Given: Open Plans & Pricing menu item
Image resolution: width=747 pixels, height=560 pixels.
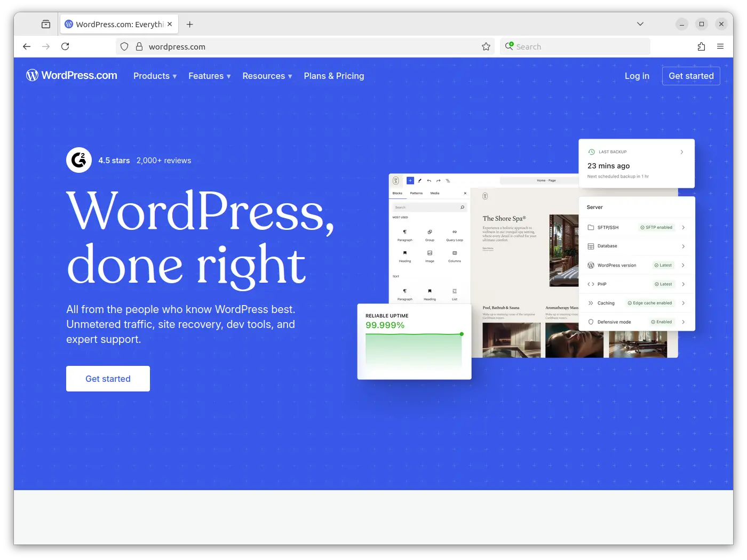Looking at the screenshot, I should (333, 76).
